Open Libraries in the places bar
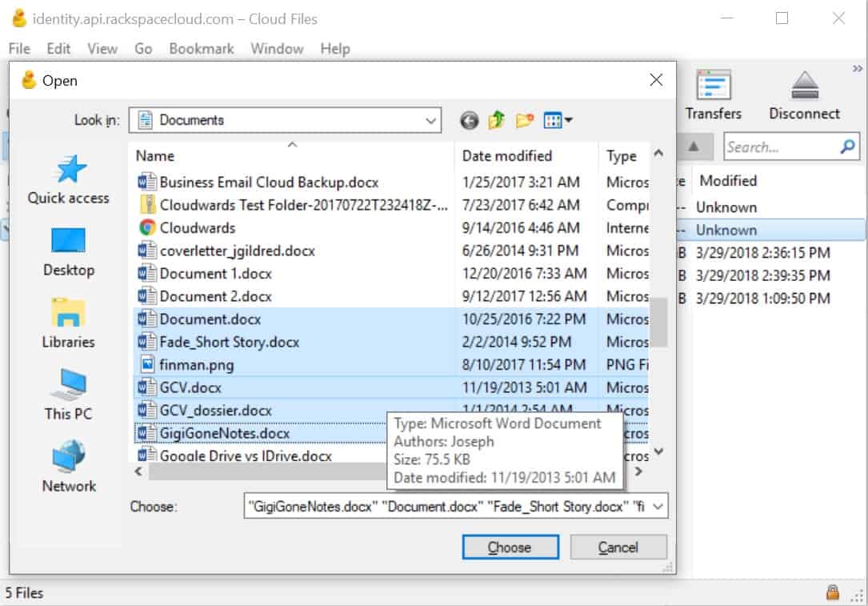 (69, 323)
